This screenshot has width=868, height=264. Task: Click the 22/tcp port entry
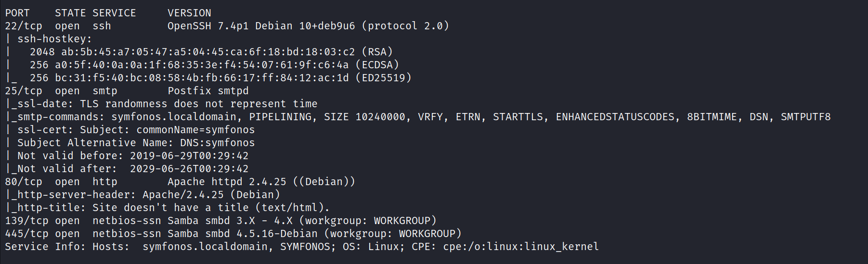pos(24,26)
